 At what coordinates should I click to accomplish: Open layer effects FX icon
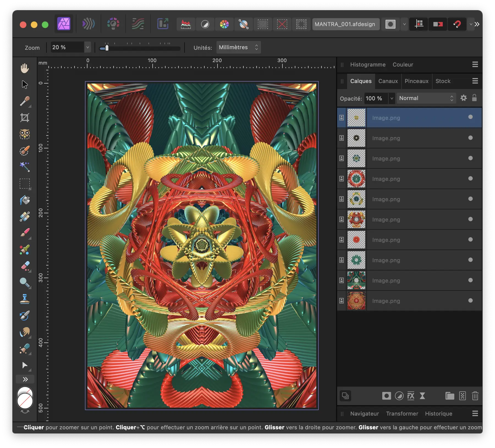[411, 396]
